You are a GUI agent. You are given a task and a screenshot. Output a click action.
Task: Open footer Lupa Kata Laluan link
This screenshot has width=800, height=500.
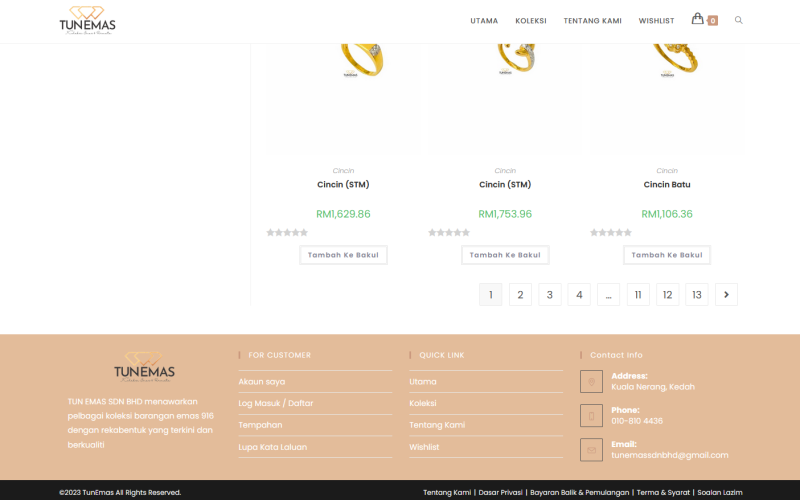(x=272, y=447)
